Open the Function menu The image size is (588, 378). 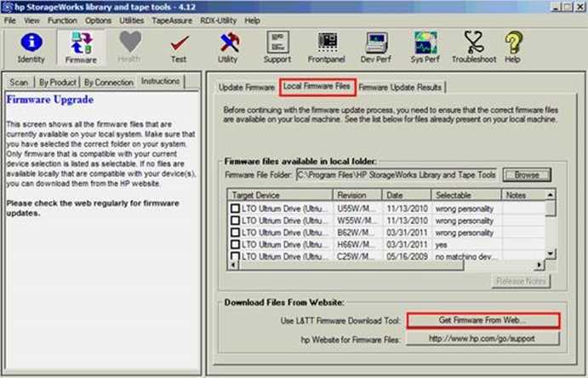(62, 20)
